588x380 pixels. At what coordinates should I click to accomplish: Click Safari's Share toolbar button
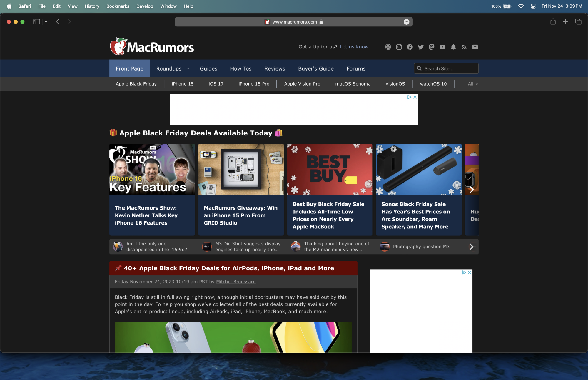coord(553,22)
